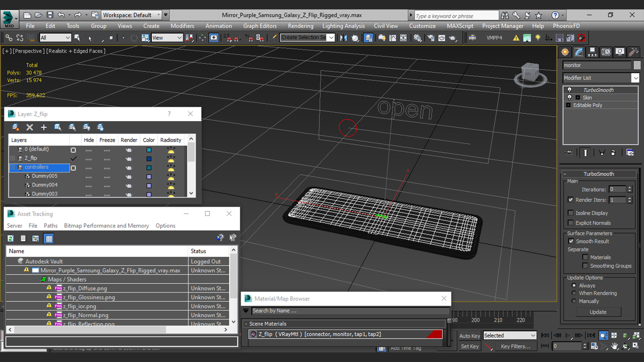Toggle Smooth Result checkbox
Screen dimensions: 644x362
point(571,241)
